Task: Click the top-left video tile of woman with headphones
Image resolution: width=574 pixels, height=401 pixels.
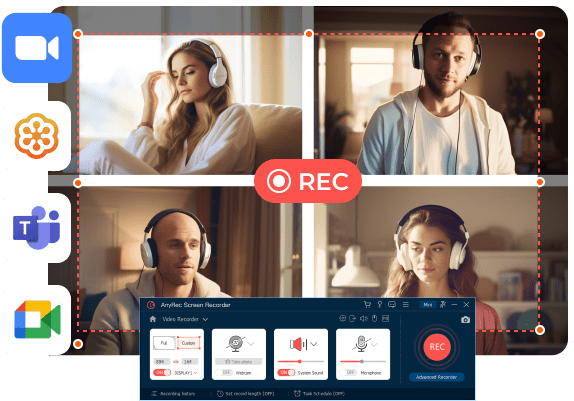Action: pyautogui.click(x=190, y=104)
